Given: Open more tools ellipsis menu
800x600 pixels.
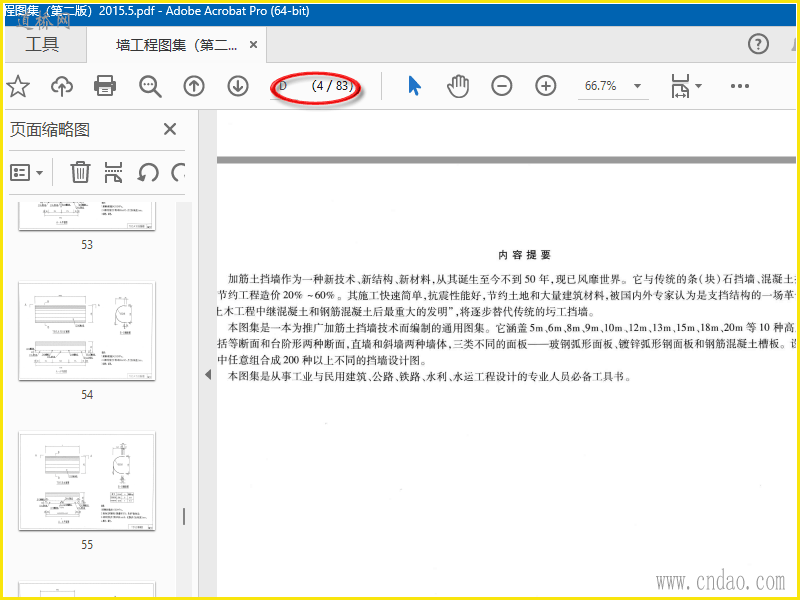Looking at the screenshot, I should tap(739, 86).
